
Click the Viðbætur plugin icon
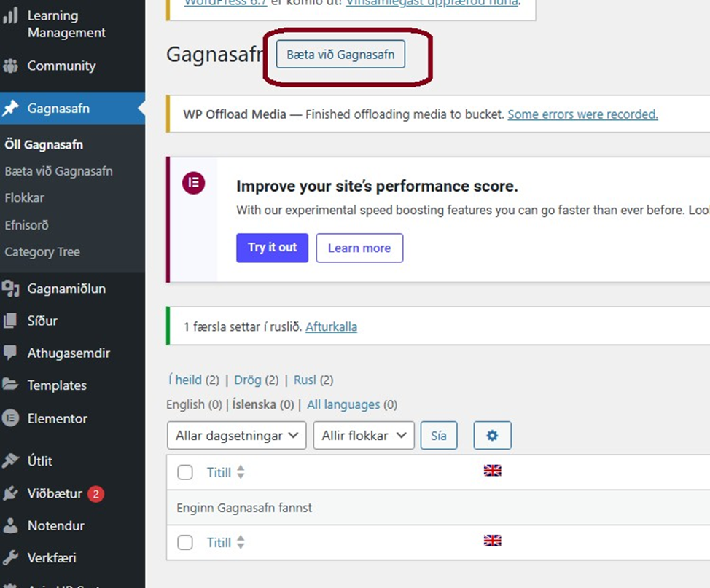click(11, 493)
